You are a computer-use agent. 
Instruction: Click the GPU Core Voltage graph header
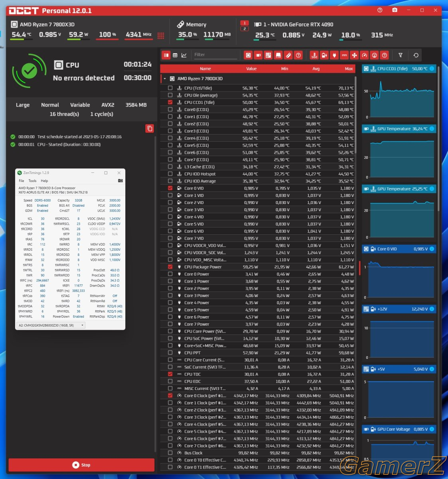(x=399, y=429)
